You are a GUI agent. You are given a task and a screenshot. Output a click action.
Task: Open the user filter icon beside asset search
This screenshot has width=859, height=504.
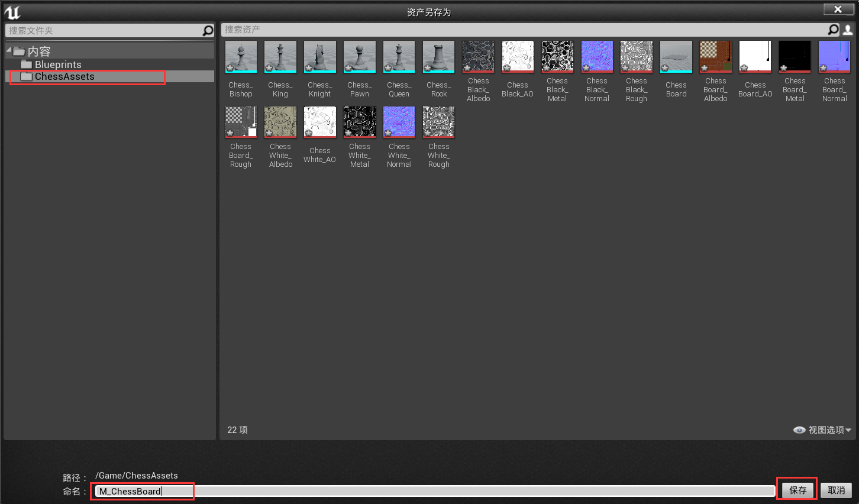[848, 30]
